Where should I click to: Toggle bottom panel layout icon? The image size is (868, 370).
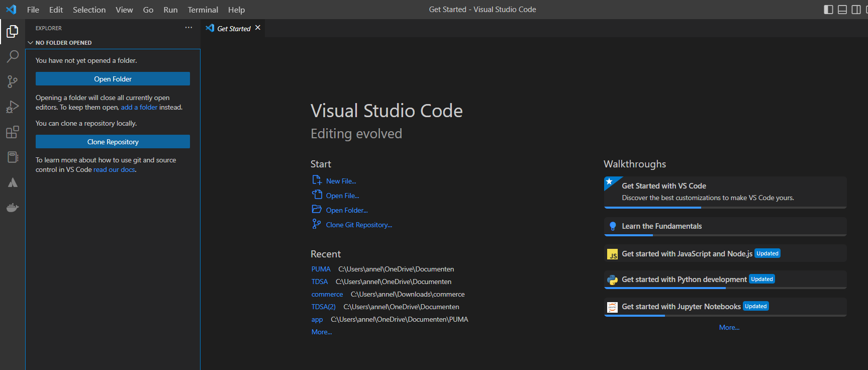pyautogui.click(x=842, y=10)
